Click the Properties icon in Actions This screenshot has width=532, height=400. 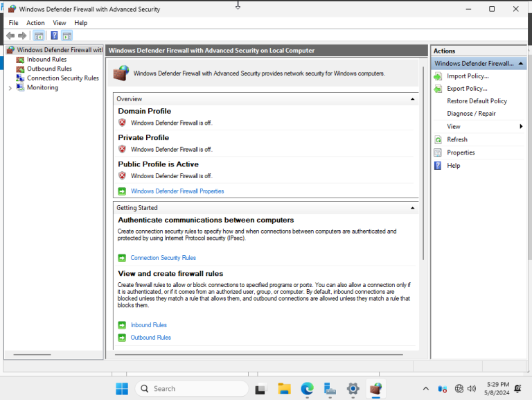[438, 153]
